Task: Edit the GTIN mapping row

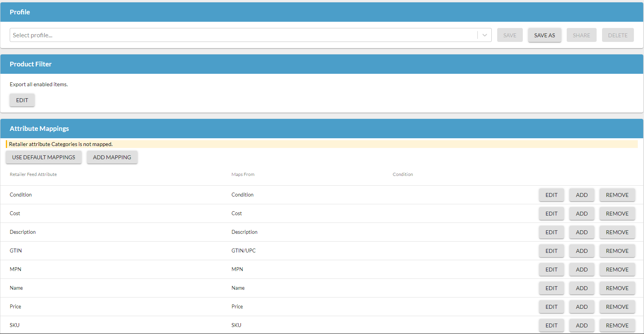Action: point(551,251)
